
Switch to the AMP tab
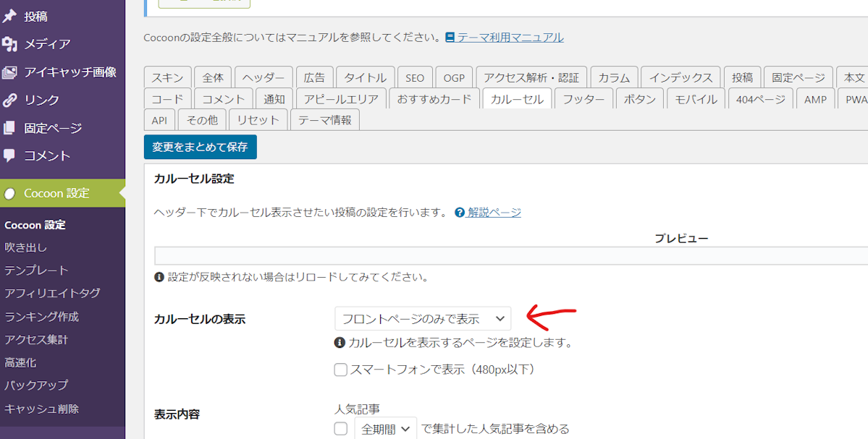[x=815, y=100]
